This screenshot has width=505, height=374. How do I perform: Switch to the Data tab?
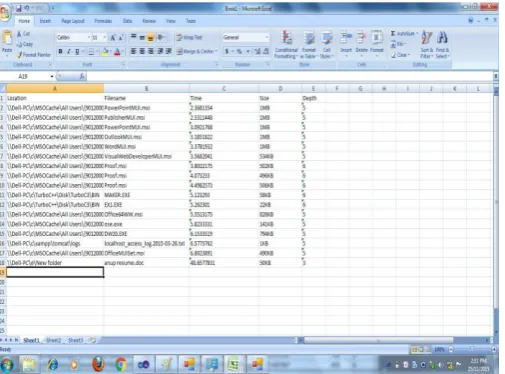(127, 21)
